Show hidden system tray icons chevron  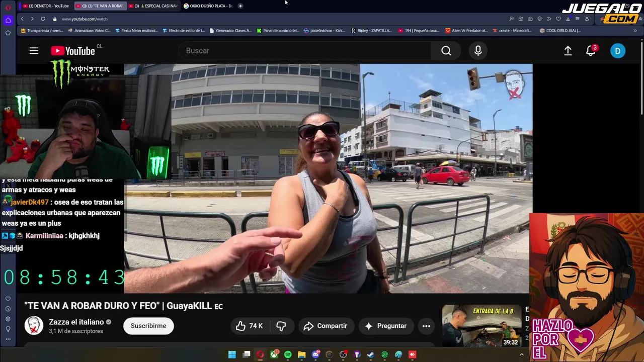point(522,354)
